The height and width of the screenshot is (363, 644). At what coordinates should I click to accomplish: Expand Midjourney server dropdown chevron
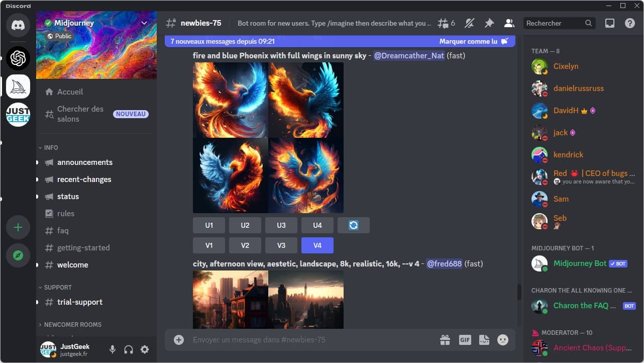(x=144, y=23)
